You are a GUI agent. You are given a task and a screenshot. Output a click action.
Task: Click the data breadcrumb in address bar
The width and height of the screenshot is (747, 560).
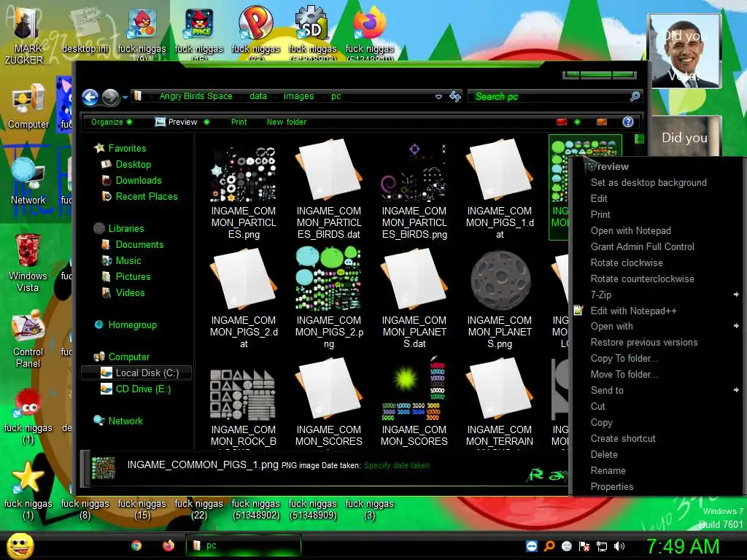[258, 96]
